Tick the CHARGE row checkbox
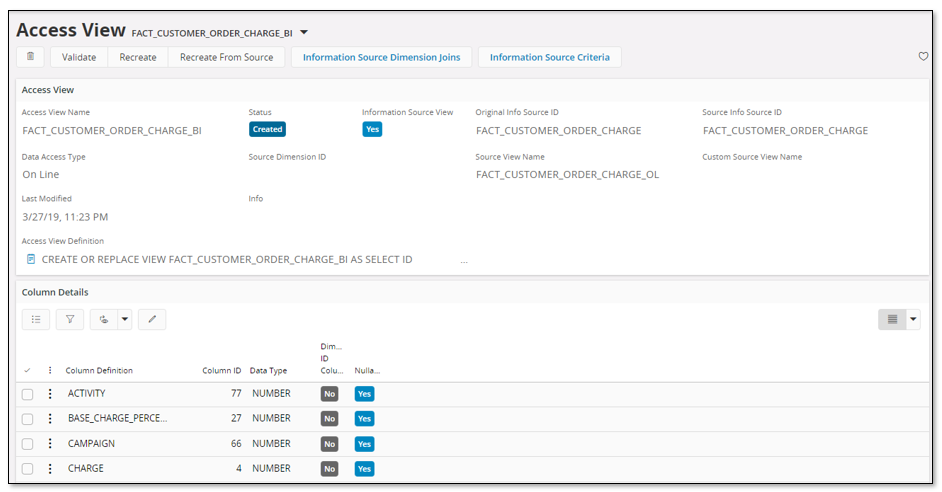This screenshot has width=942, height=492. (28, 469)
